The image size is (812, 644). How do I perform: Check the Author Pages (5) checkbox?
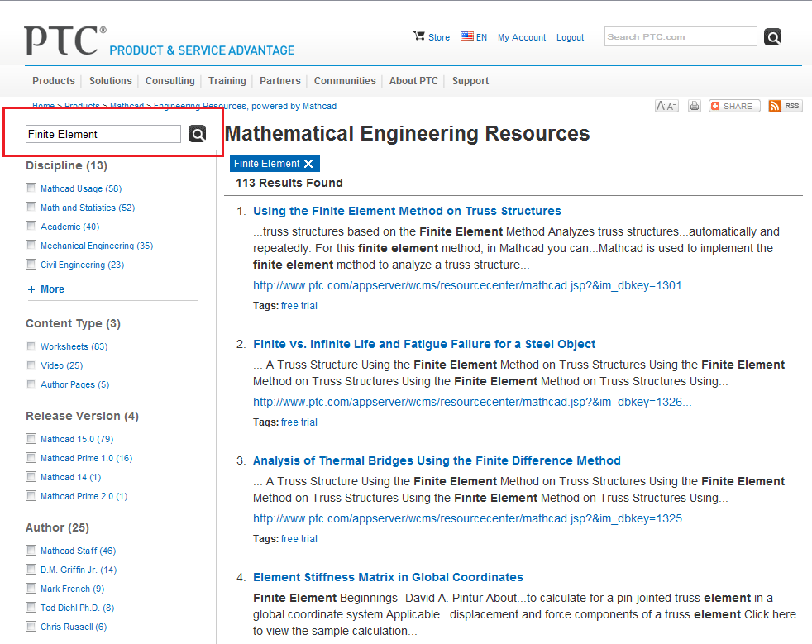(31, 384)
